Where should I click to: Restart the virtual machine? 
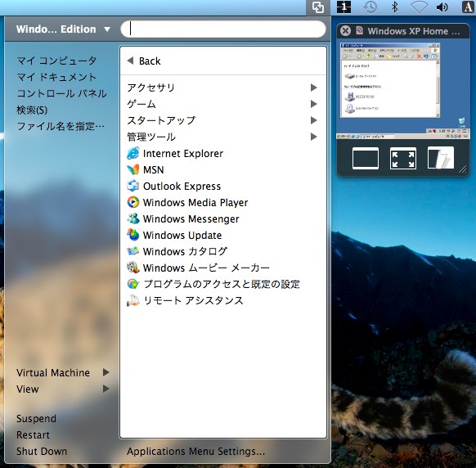pyautogui.click(x=33, y=435)
